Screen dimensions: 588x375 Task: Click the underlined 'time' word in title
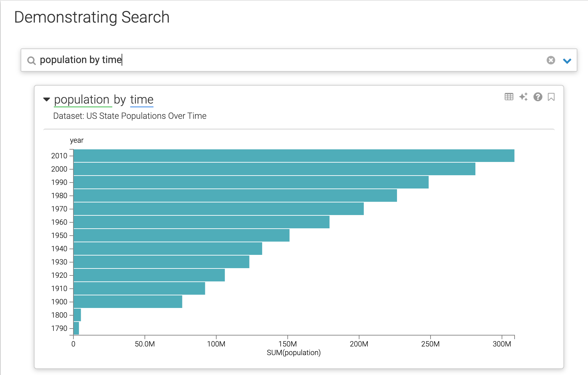[142, 100]
